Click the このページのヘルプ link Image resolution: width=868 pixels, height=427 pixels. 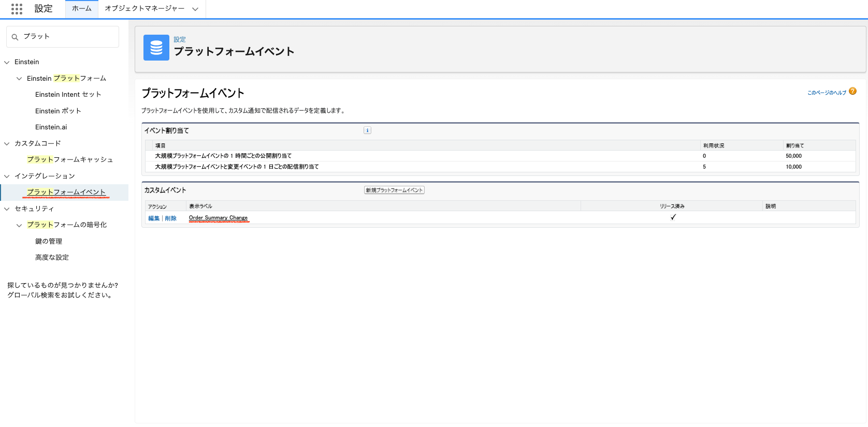pyautogui.click(x=827, y=93)
